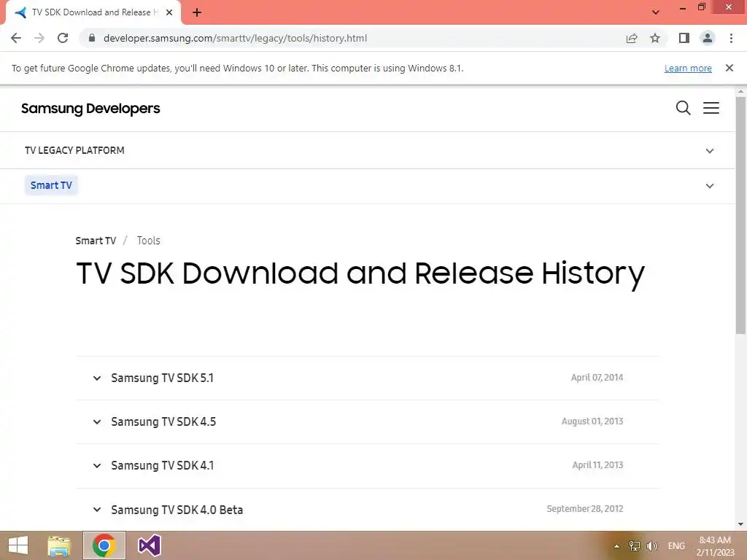Screen dimensions: 747x560
Task: Open the Chrome profile avatar menu
Action: tap(708, 38)
